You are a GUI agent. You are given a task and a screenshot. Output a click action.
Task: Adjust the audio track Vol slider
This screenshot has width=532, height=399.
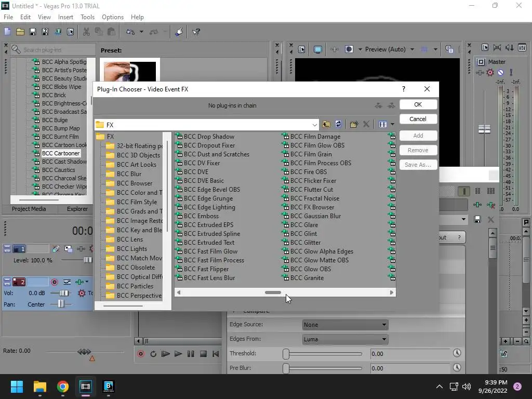tap(63, 293)
